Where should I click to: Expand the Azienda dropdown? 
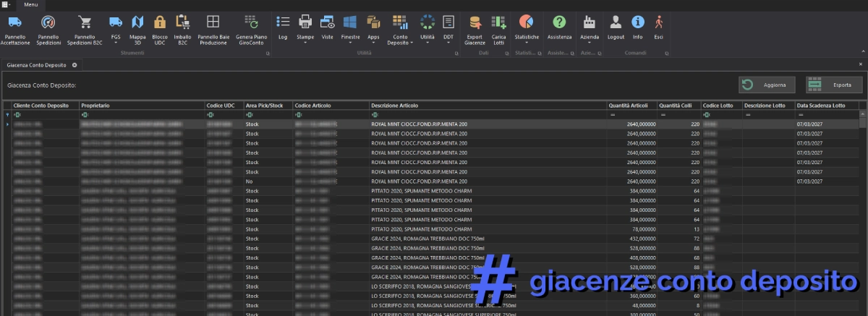click(590, 42)
